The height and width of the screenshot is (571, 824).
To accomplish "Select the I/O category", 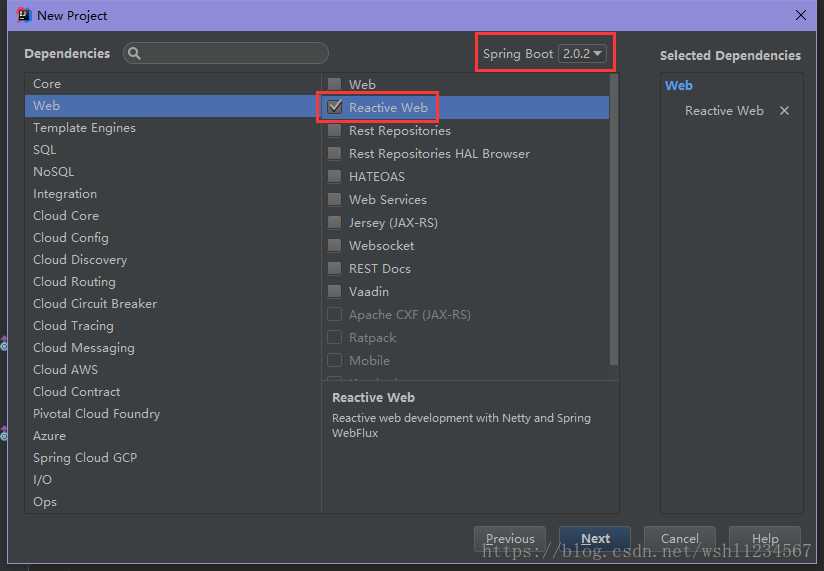I will [172, 480].
